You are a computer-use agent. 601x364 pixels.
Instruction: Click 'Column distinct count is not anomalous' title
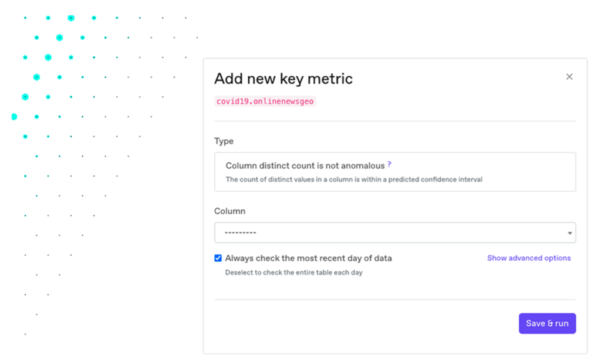(305, 166)
